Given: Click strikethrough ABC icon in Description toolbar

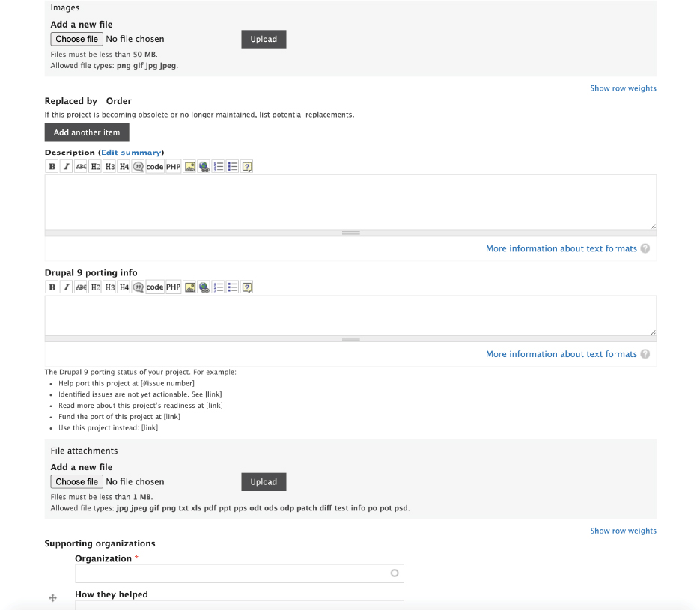Looking at the screenshot, I should point(81,166).
